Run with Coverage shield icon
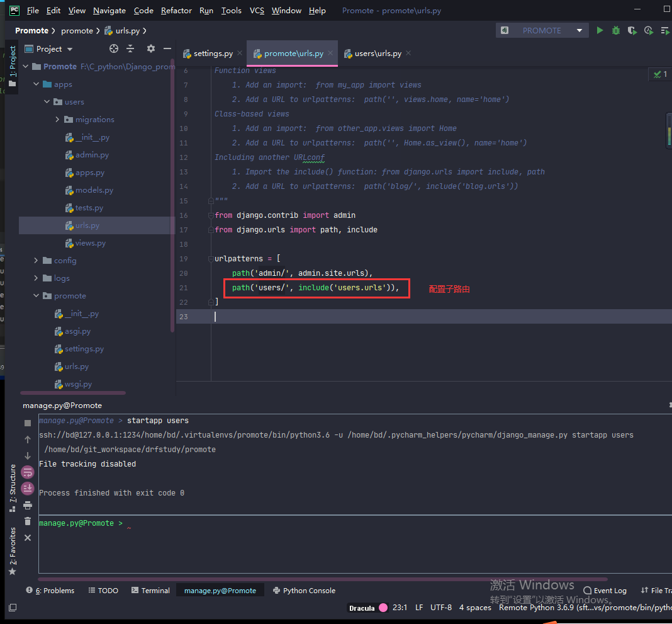Viewport: 672px width, 624px height. pos(632,30)
